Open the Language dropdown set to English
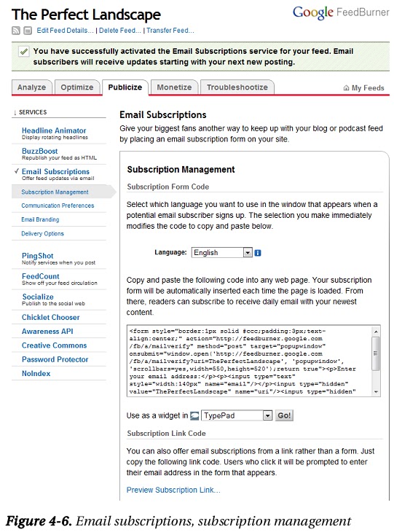The width and height of the screenshot is (394, 532). point(221,252)
